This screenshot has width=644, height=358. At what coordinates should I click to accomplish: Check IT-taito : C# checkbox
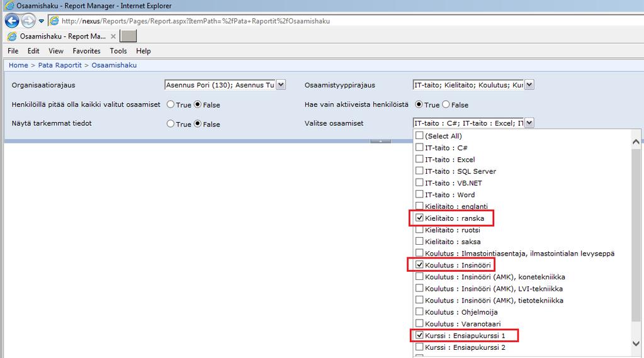[419, 147]
